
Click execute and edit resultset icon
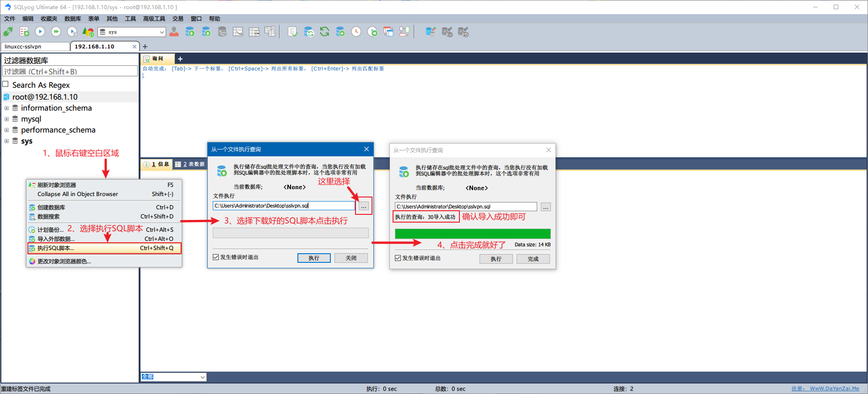pyautogui.click(x=72, y=32)
